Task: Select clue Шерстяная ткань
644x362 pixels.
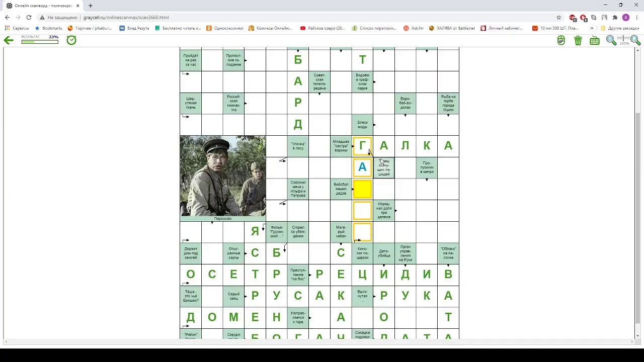Action: (191, 103)
